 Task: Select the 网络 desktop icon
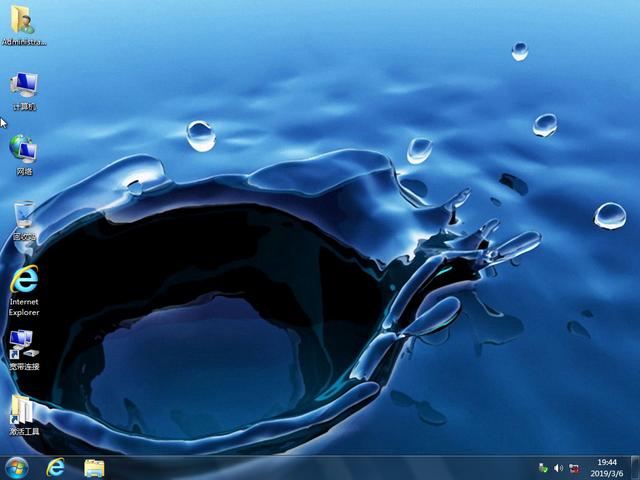[24, 155]
